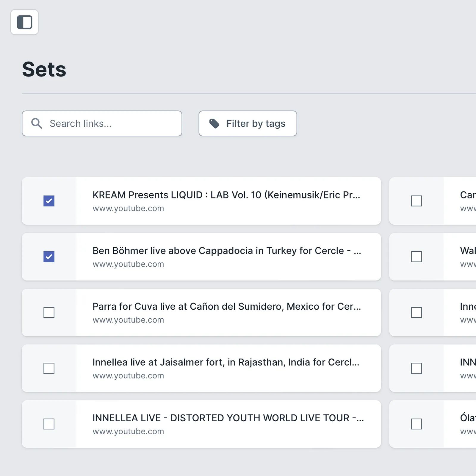Select the Innellea Jaisalmer fort checkbox
476x476 pixels.
tap(49, 368)
